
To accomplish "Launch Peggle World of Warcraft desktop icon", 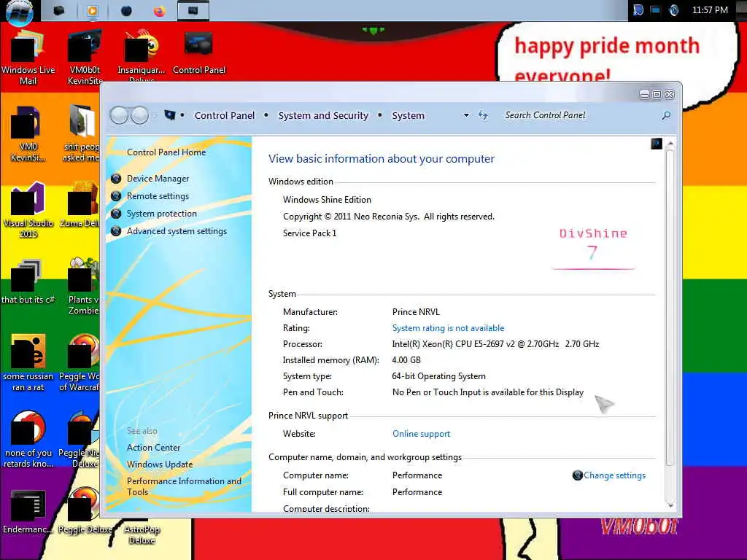I will pyautogui.click(x=79, y=363).
